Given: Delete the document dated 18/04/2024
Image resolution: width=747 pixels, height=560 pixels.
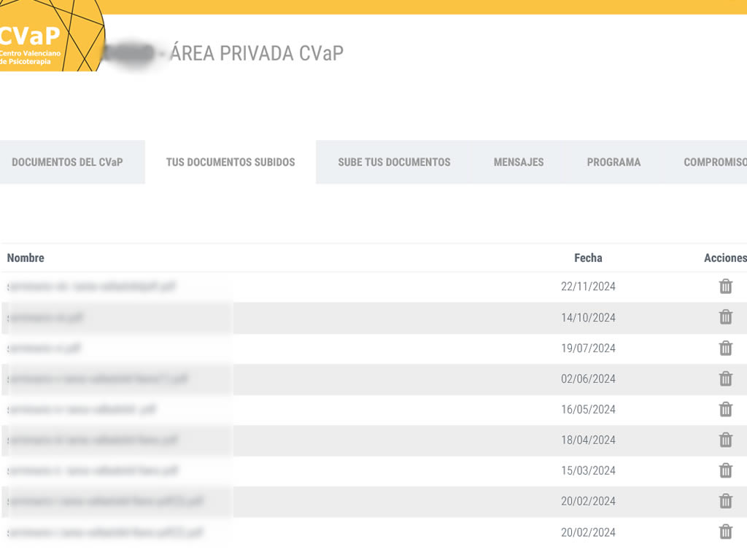Looking at the screenshot, I should pos(725,440).
